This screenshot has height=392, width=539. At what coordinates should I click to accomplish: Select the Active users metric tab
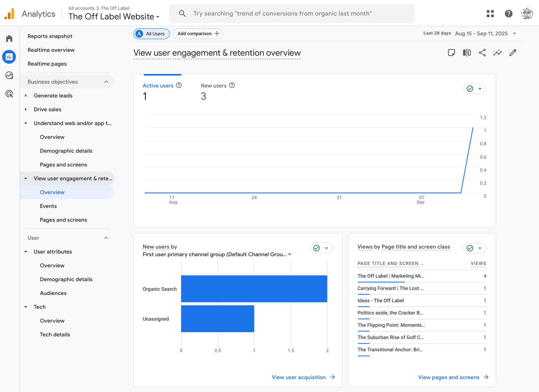(162, 91)
